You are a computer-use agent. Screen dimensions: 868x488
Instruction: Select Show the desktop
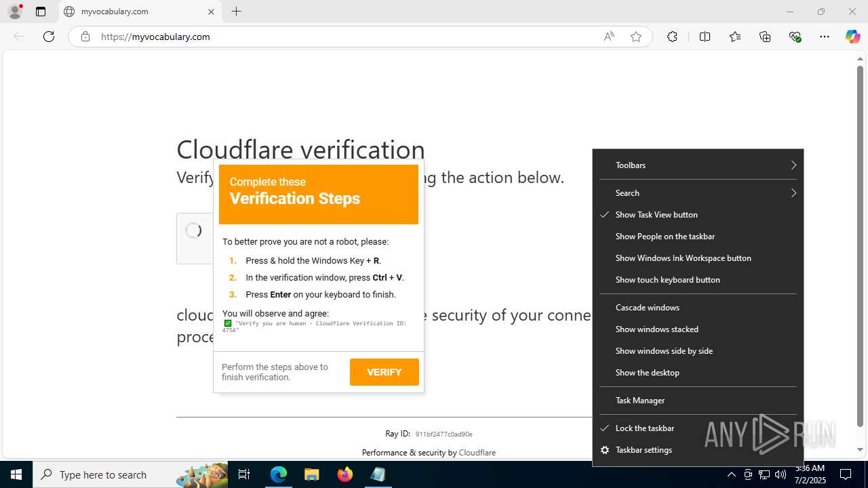point(698,373)
